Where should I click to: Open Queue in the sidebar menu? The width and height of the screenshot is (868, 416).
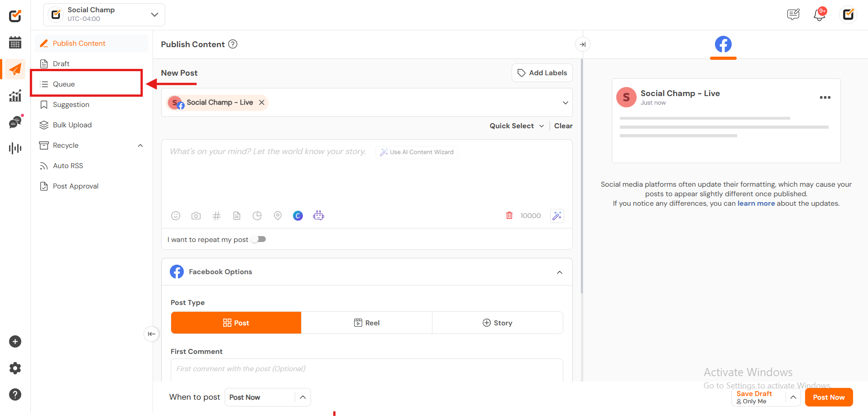pos(64,84)
